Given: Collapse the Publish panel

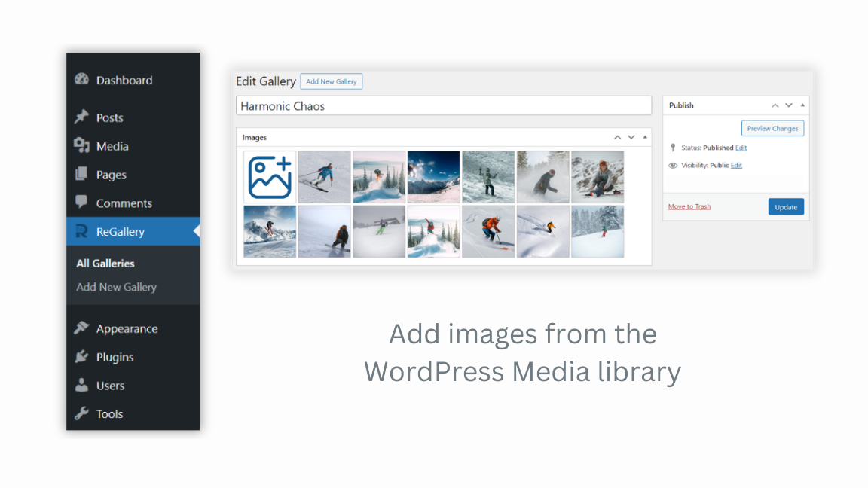Looking at the screenshot, I should pos(802,105).
